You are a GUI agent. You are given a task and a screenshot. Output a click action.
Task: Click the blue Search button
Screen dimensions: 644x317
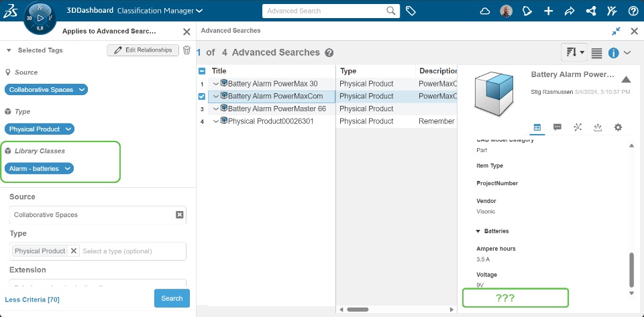[x=172, y=298]
